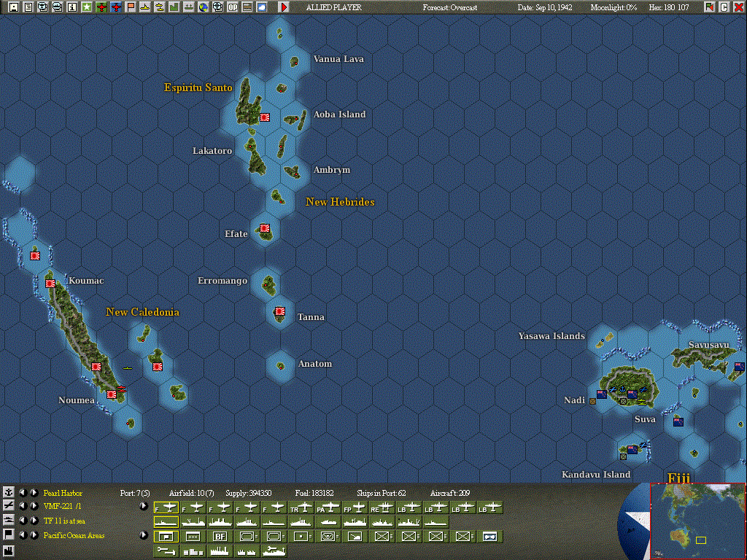Select the PA patrol aircraft filter

pos(328,508)
